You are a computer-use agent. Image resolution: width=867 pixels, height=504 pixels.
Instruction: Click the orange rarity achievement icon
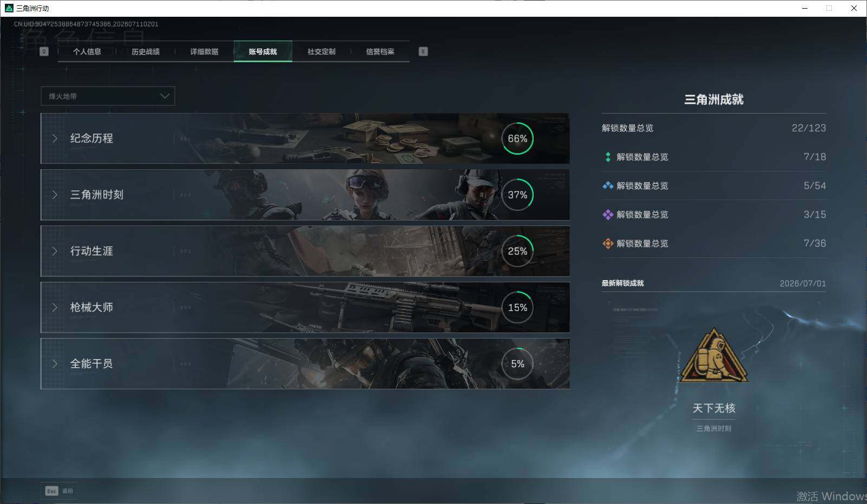pos(608,243)
